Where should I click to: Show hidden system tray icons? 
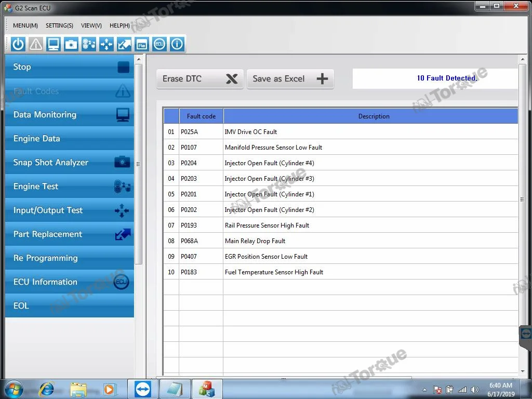tap(424, 390)
